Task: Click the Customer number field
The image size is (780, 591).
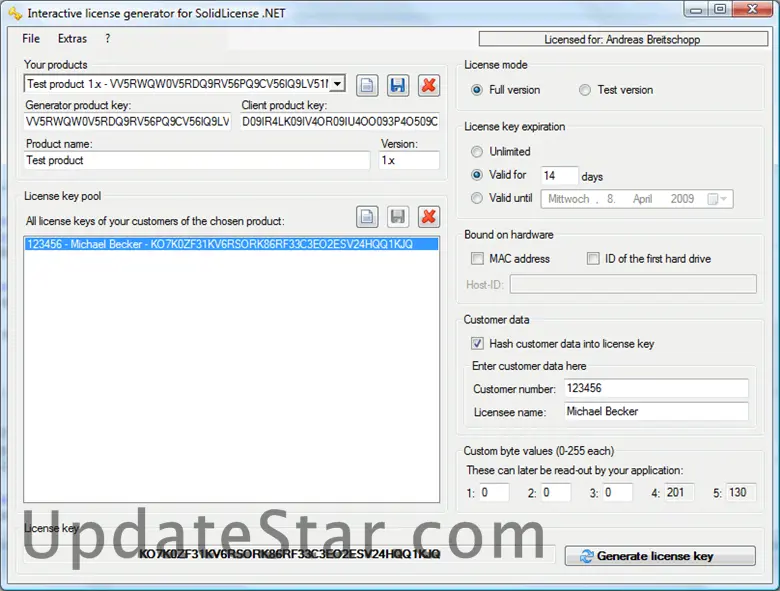Action: point(656,388)
